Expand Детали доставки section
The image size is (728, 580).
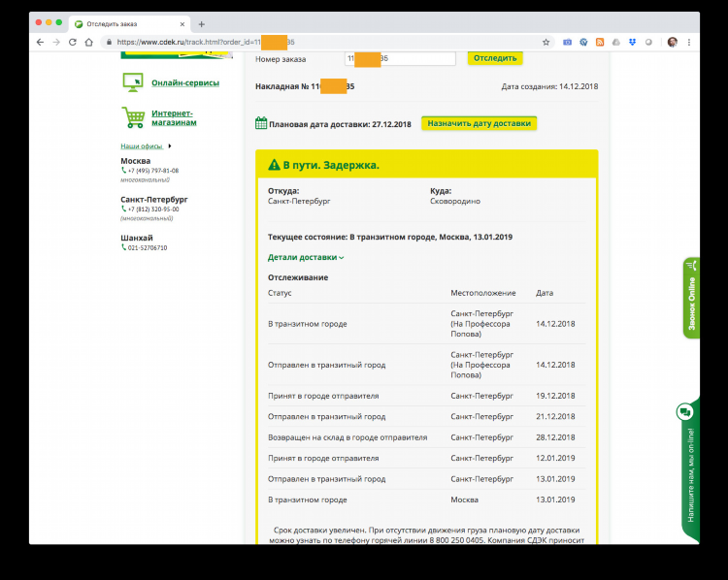306,258
